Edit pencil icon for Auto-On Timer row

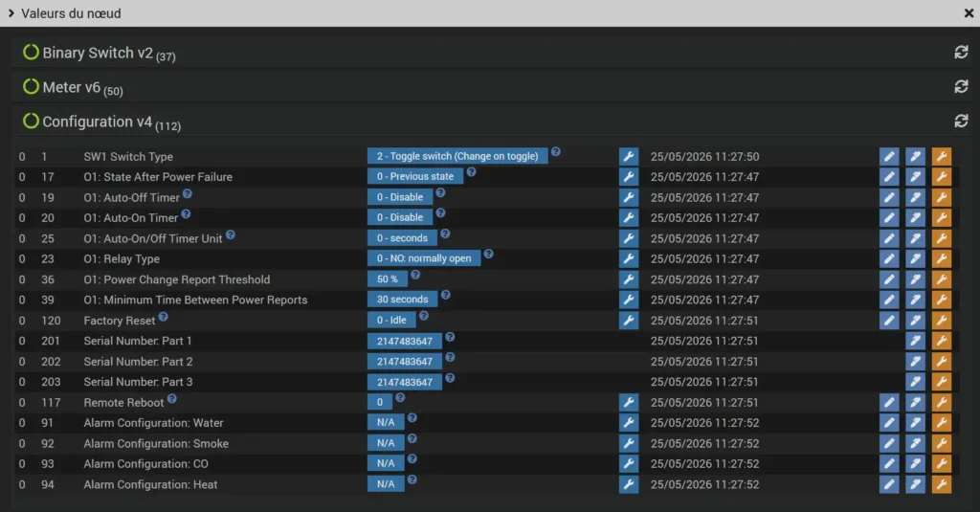pos(889,217)
